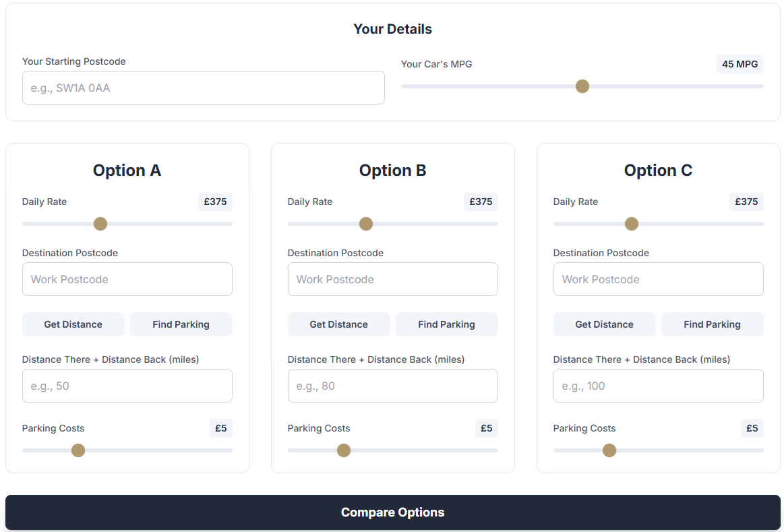Focus Option C Destination Postcode field
This screenshot has width=784, height=532.
[659, 279]
